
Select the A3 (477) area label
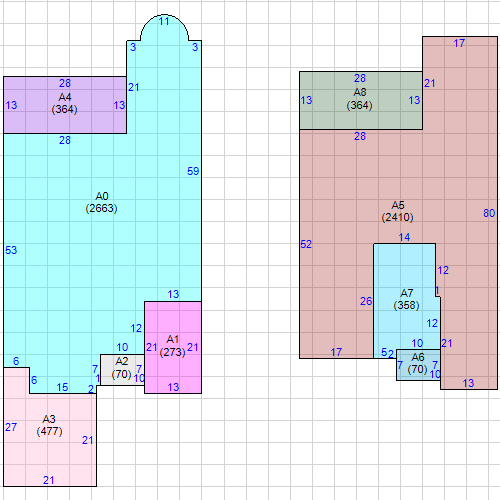pyautogui.click(x=49, y=425)
